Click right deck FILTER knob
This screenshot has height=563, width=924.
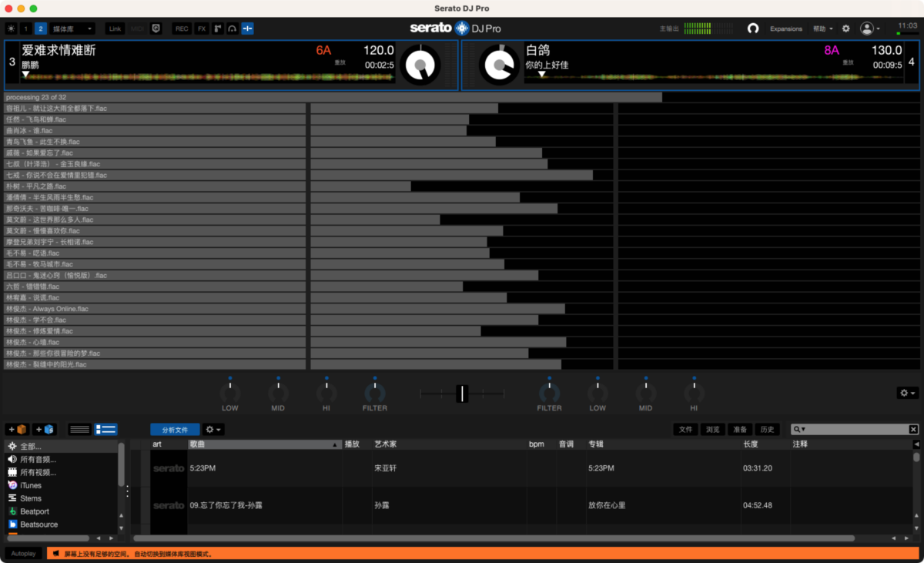[x=549, y=392]
